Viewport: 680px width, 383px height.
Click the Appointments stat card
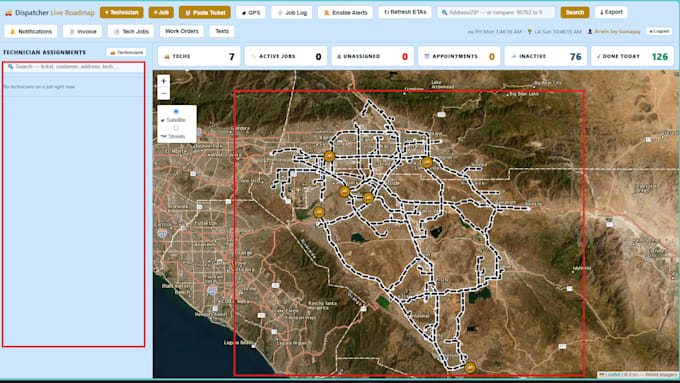coord(459,56)
